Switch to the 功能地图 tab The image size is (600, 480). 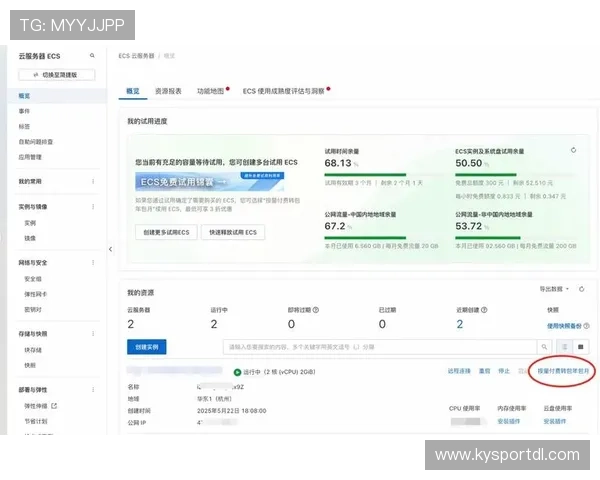[x=210, y=91]
